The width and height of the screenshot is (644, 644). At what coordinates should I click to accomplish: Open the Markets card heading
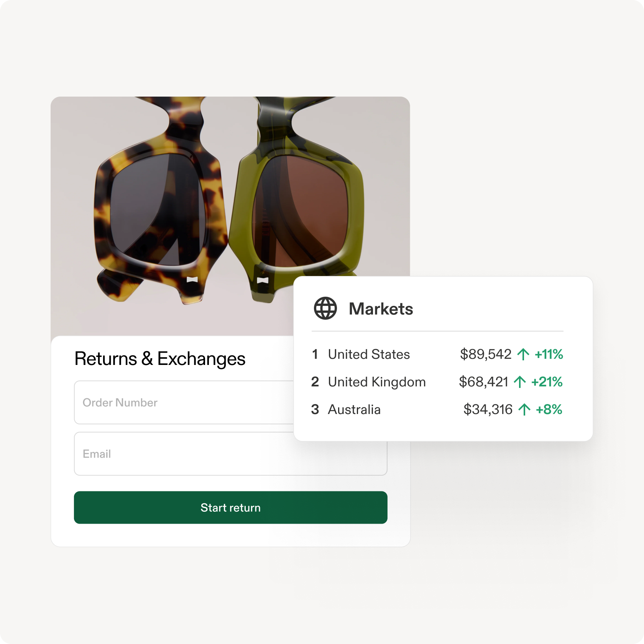tap(381, 309)
